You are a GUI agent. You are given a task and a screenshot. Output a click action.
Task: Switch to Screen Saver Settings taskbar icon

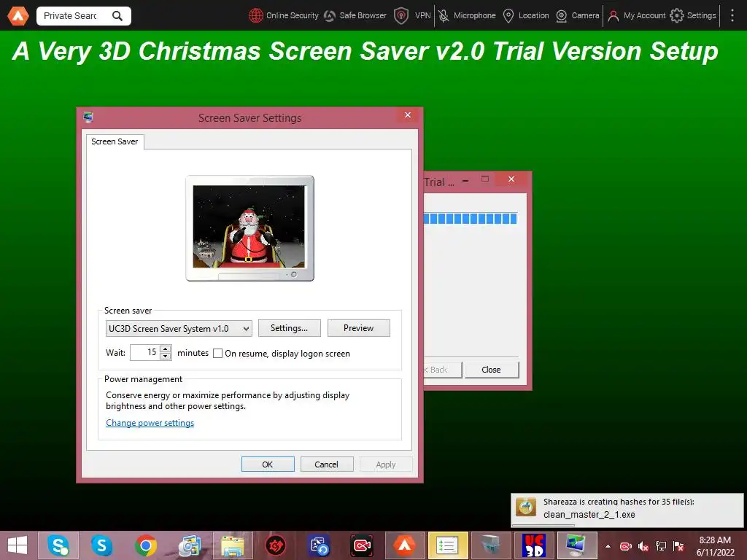[x=577, y=545]
